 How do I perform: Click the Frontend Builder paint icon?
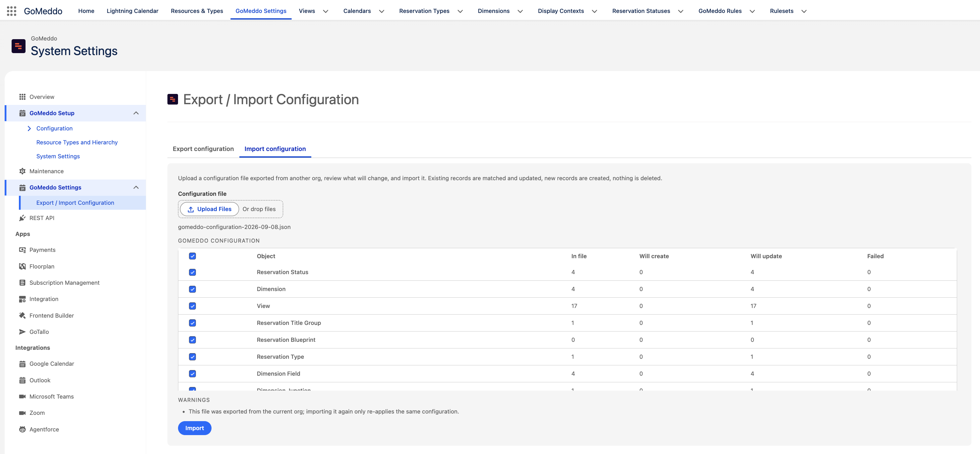(x=23, y=315)
